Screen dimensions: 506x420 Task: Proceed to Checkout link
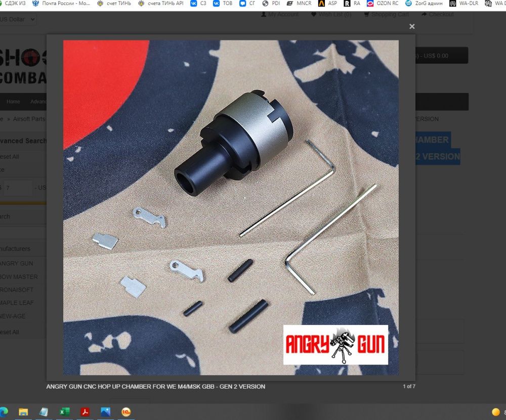pos(438,15)
